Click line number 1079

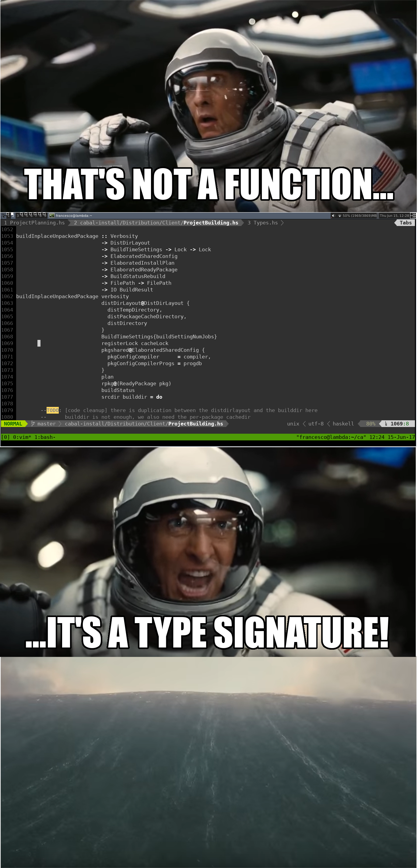7,411
